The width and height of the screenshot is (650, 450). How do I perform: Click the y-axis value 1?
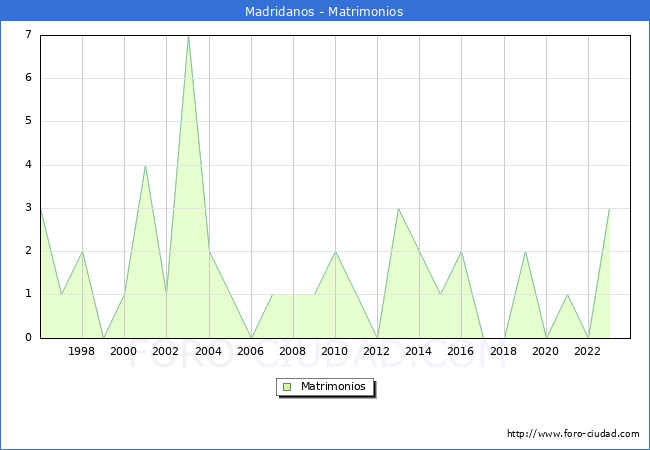point(28,294)
